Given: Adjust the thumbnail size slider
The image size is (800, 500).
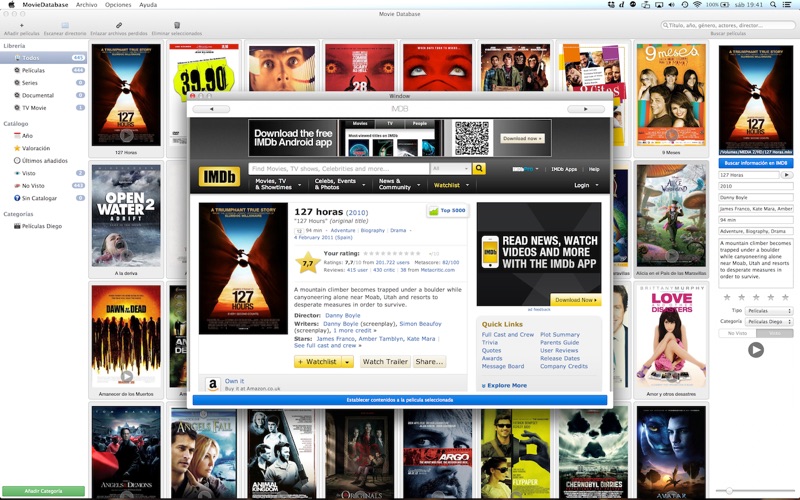Looking at the screenshot, I should (x=729, y=490).
